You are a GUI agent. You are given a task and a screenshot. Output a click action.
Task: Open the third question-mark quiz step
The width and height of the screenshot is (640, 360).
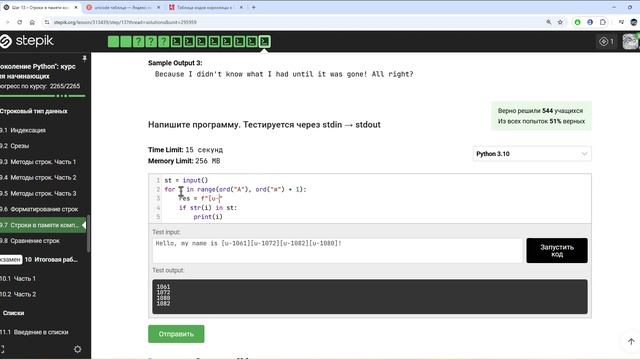[164, 42]
